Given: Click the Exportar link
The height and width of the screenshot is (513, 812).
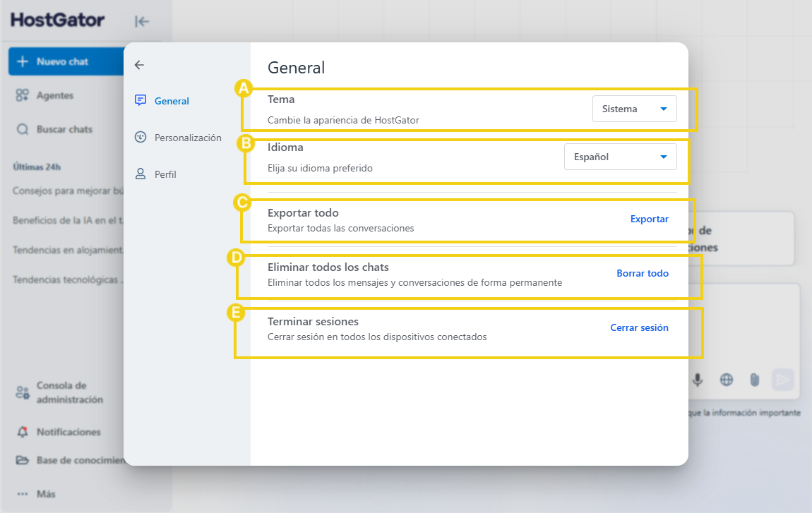Looking at the screenshot, I should coord(650,219).
